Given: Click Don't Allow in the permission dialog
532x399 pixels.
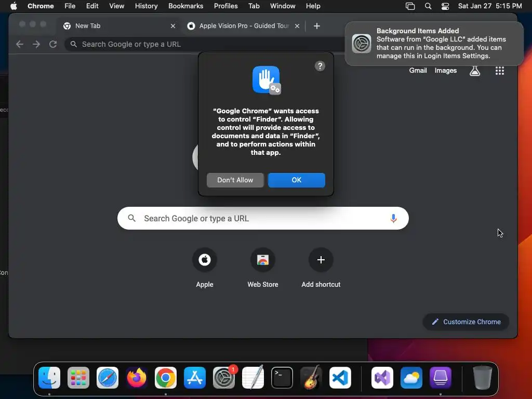Looking at the screenshot, I should click(235, 180).
